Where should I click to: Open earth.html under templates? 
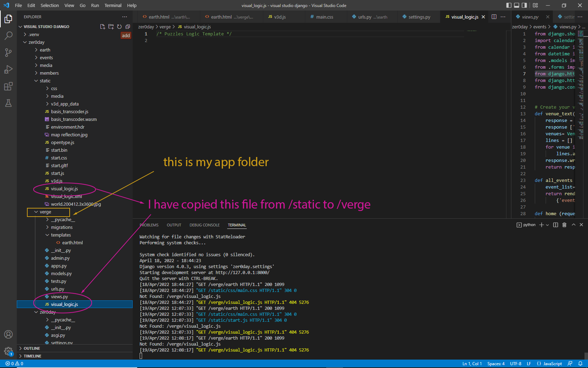(x=72, y=243)
